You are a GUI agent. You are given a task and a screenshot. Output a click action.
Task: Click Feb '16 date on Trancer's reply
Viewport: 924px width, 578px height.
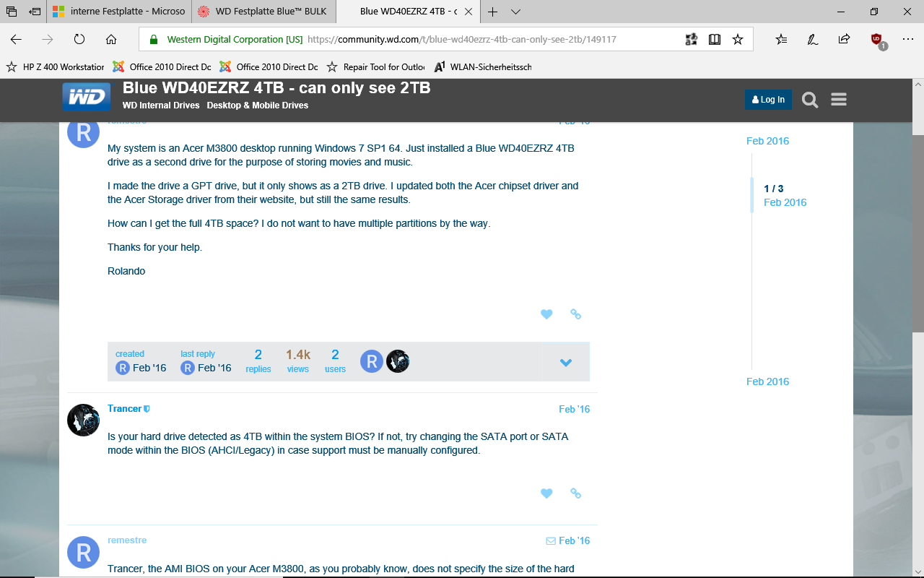(575, 409)
